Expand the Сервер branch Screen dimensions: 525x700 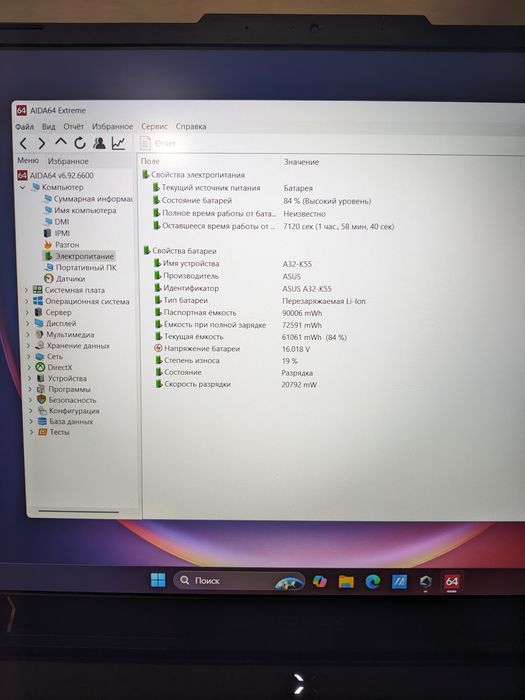28,312
